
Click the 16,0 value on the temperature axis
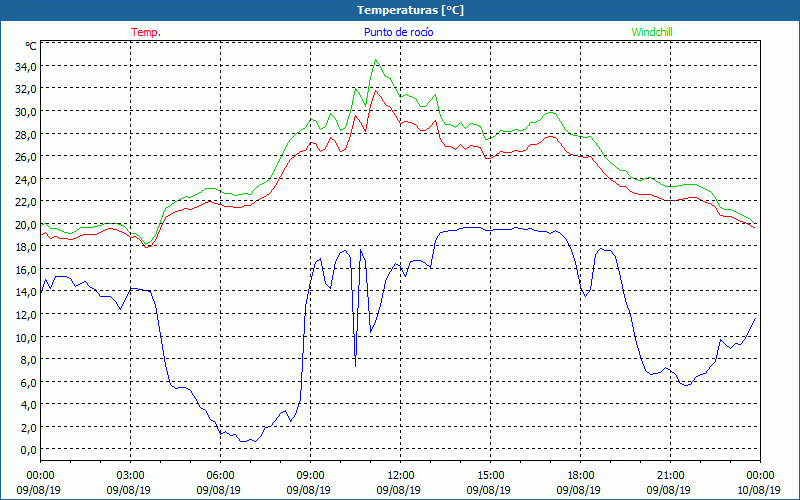coord(26,269)
